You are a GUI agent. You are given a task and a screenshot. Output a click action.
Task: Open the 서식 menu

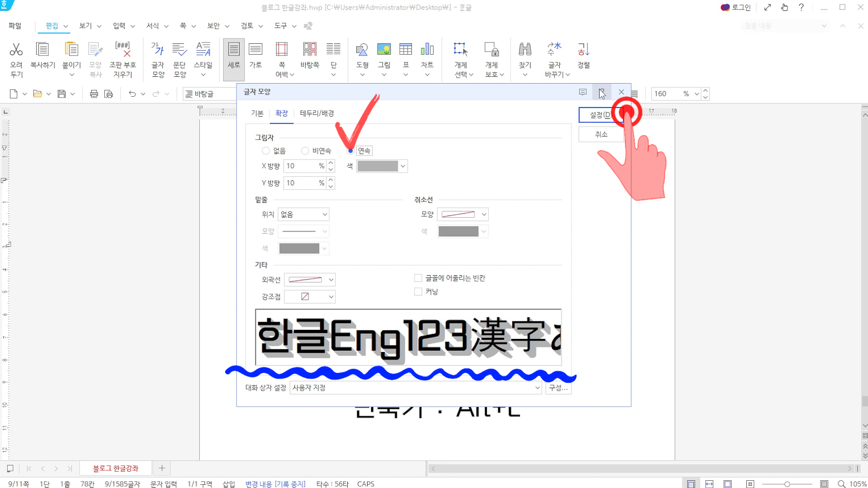(x=153, y=26)
